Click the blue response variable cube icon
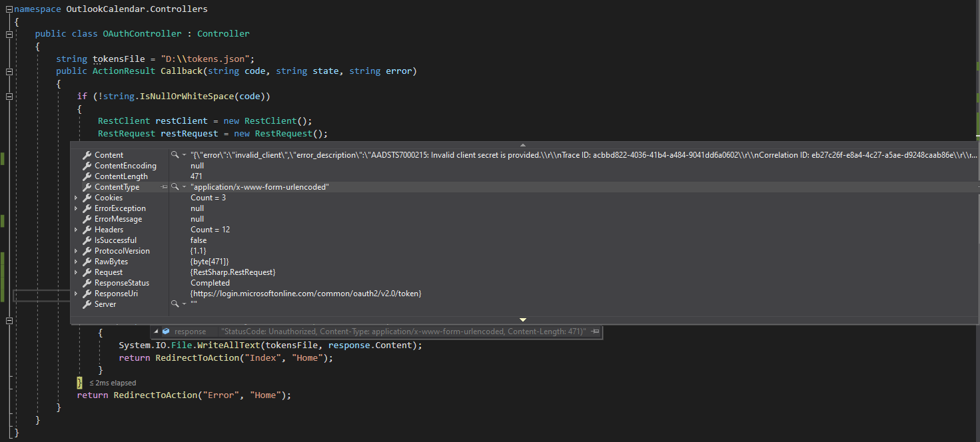Viewport: 980px width, 442px height. click(166, 331)
